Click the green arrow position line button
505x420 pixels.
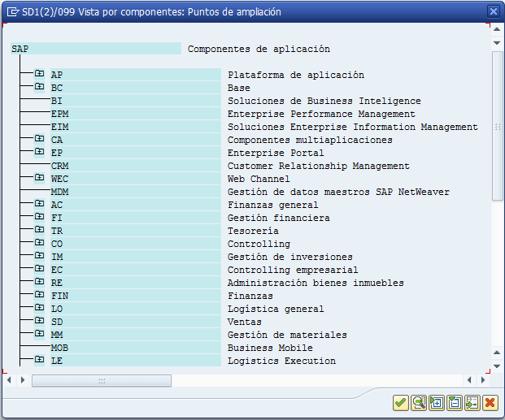pos(472,403)
